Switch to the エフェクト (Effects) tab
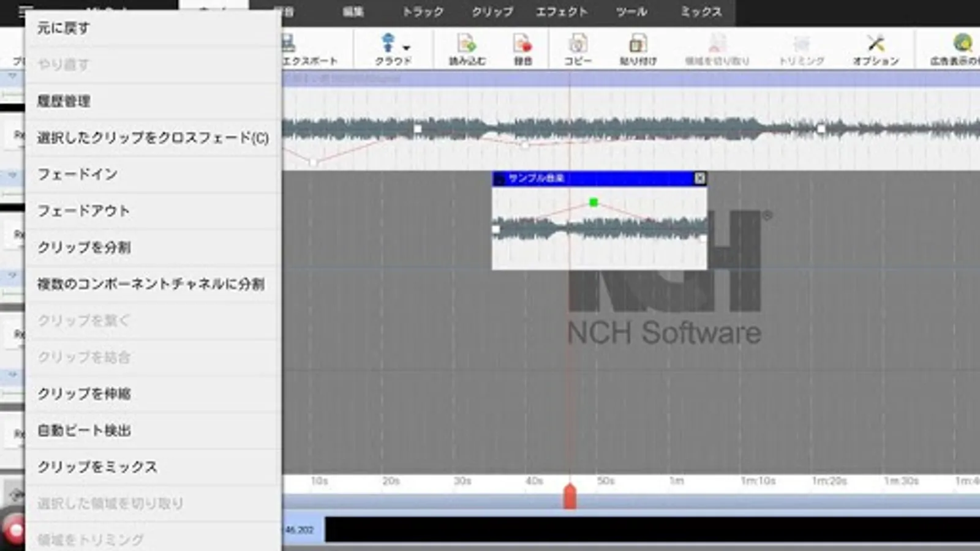Viewport: 980px width, 551px height. coord(562,12)
